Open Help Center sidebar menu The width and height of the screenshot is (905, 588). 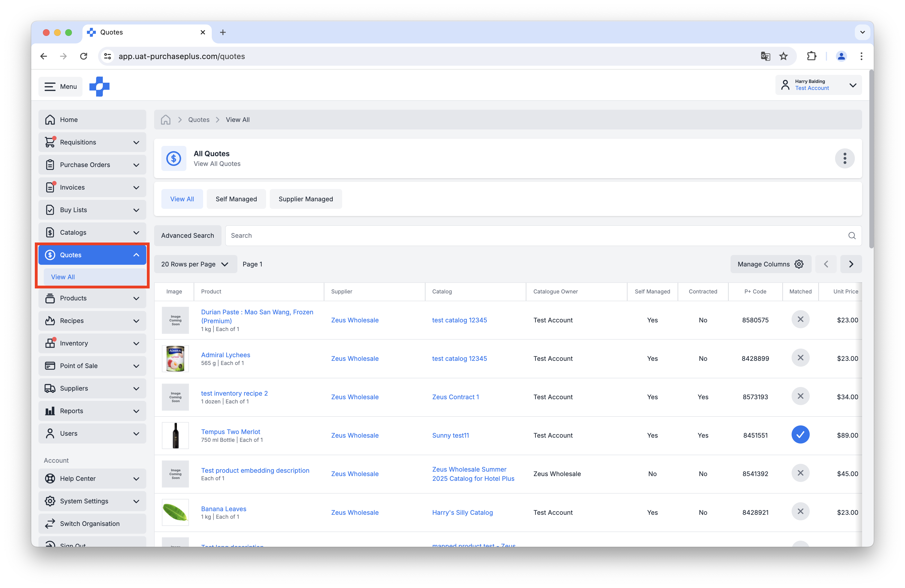coord(93,479)
